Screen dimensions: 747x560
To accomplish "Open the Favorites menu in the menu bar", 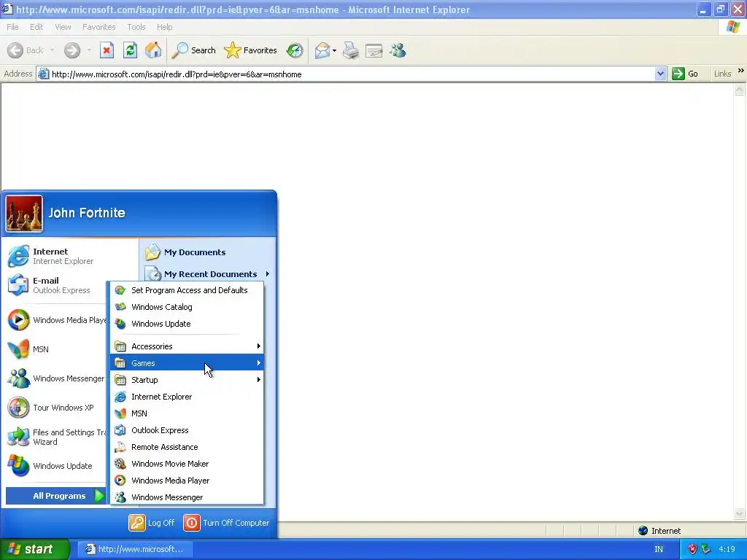I will (x=98, y=27).
